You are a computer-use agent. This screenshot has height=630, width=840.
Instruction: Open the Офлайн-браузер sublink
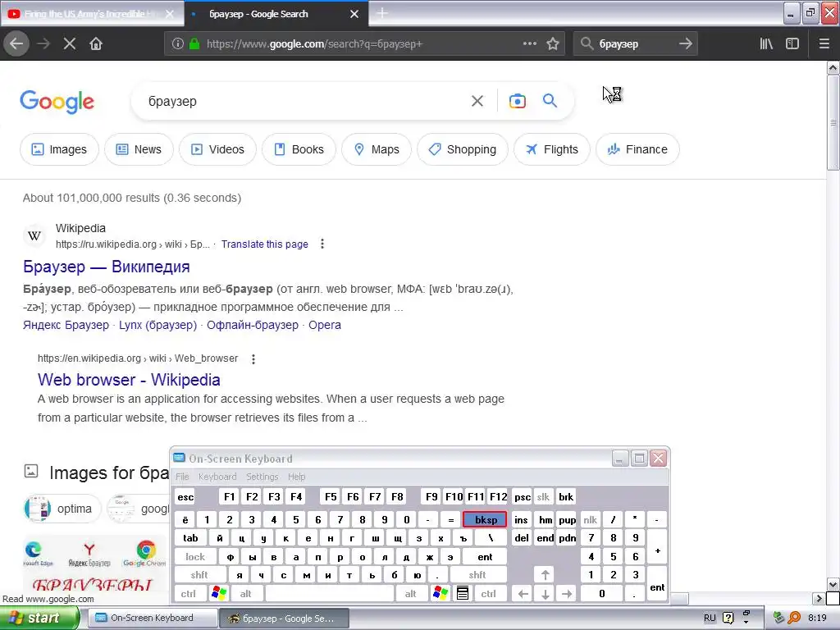(x=253, y=325)
